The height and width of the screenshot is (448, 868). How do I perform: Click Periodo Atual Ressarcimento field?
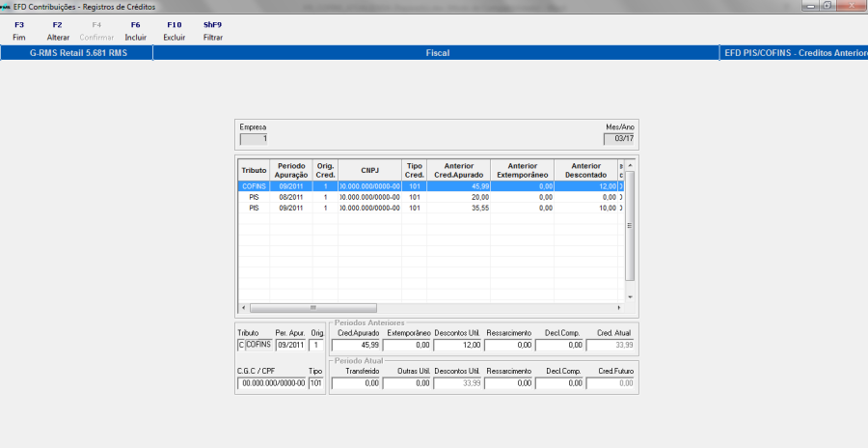[x=508, y=383]
